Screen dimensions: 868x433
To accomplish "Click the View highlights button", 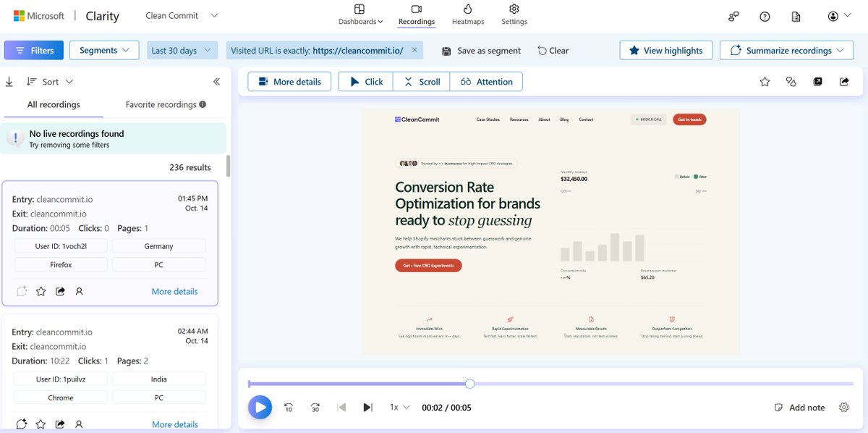I will [665, 50].
